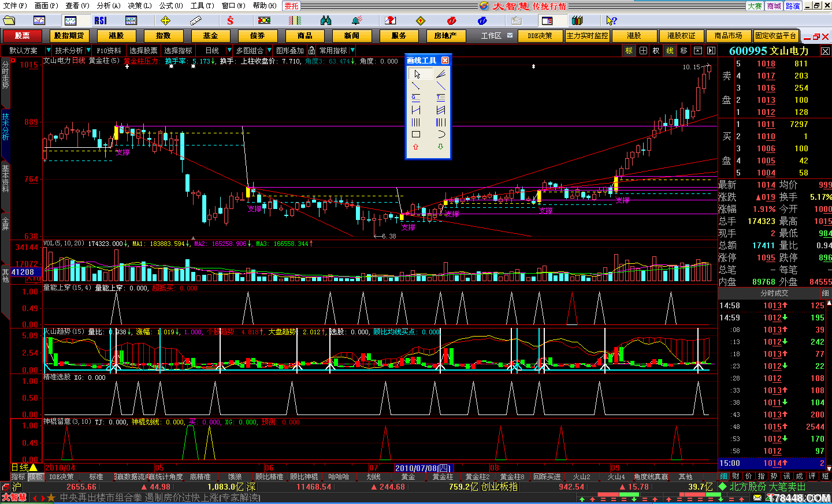The width and height of the screenshot is (832, 504).
Task: Toggle the 移 shift button
Action: point(684,51)
